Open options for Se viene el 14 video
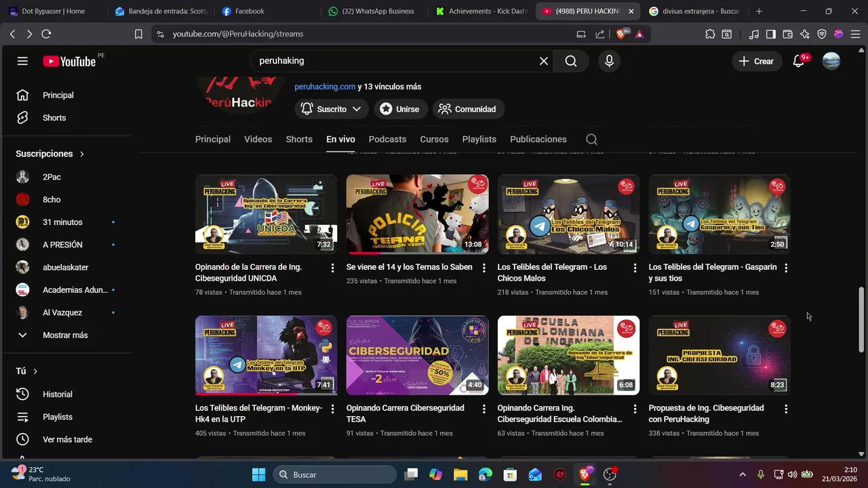This screenshot has height=488, width=868. click(x=484, y=268)
